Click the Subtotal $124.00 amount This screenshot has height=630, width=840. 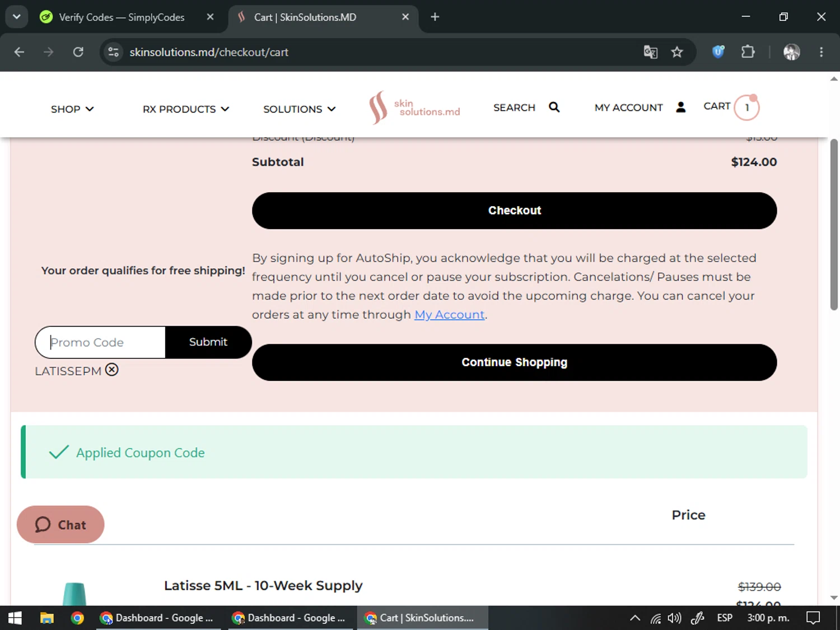tap(754, 162)
